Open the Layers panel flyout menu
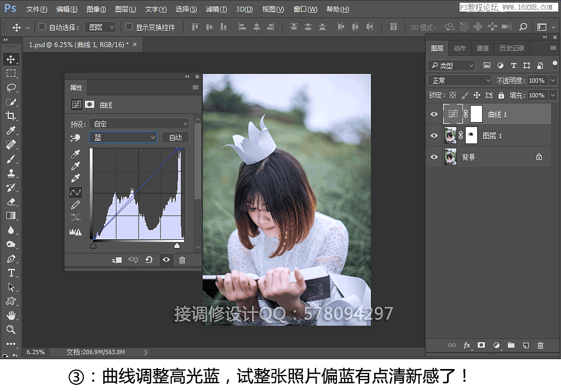 pos(553,48)
